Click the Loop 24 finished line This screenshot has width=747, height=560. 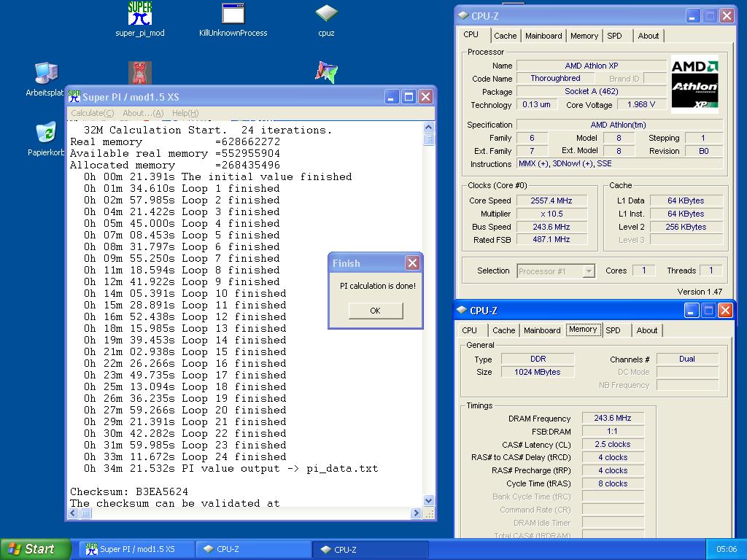click(185, 456)
